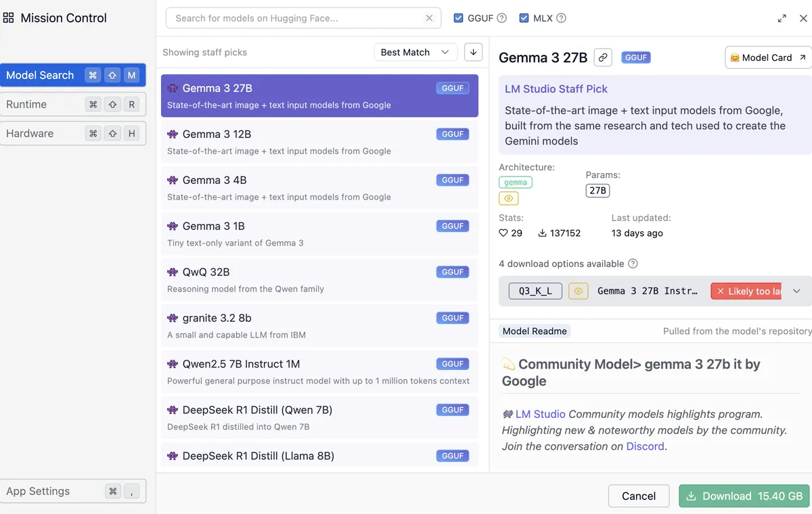Toggle sort direction arrow button
This screenshot has height=514, width=812.
tap(473, 52)
